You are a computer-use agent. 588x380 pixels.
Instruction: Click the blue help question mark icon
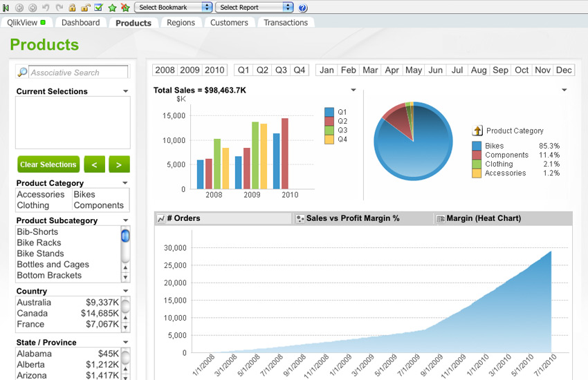tap(303, 8)
